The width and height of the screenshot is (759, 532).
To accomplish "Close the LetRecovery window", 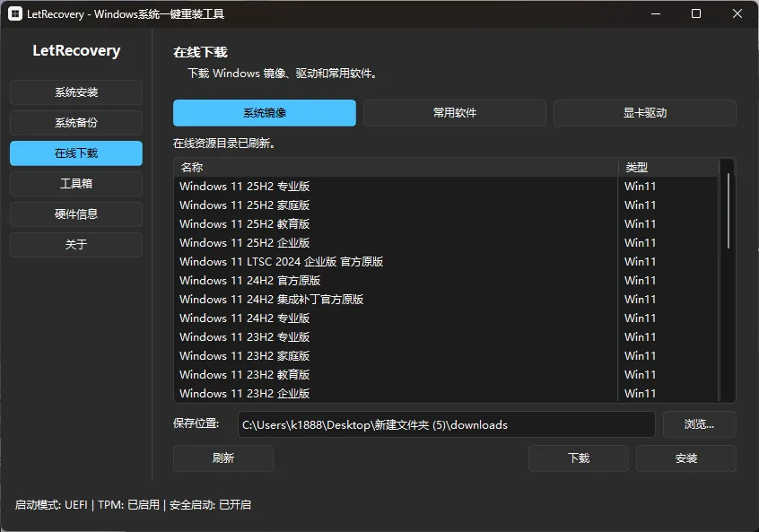I will point(737,13).
